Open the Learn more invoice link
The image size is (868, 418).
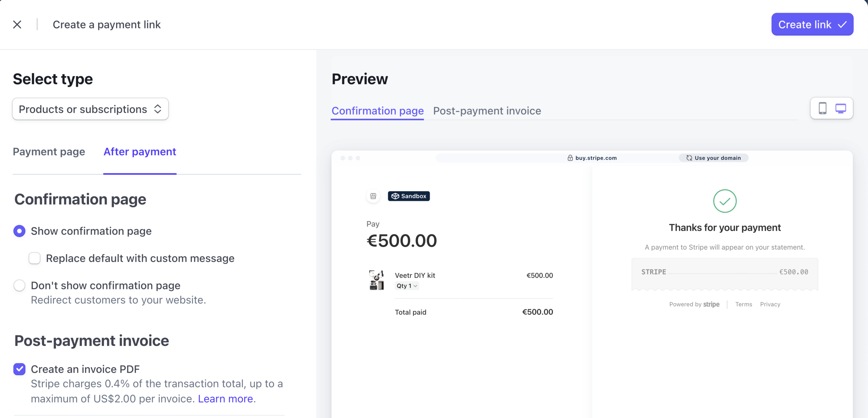225,399
